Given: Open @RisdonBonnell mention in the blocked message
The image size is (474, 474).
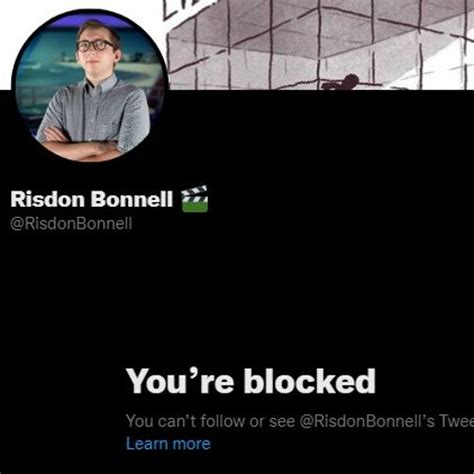Looking at the screenshot, I should (367, 421).
